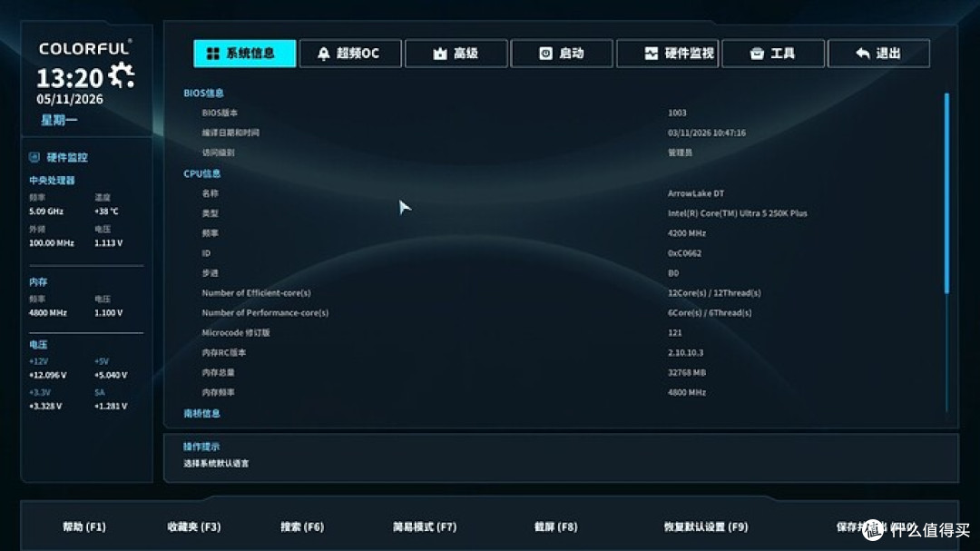Switch to 简易模式 (F7)
Image resolution: width=980 pixels, height=551 pixels.
click(425, 526)
